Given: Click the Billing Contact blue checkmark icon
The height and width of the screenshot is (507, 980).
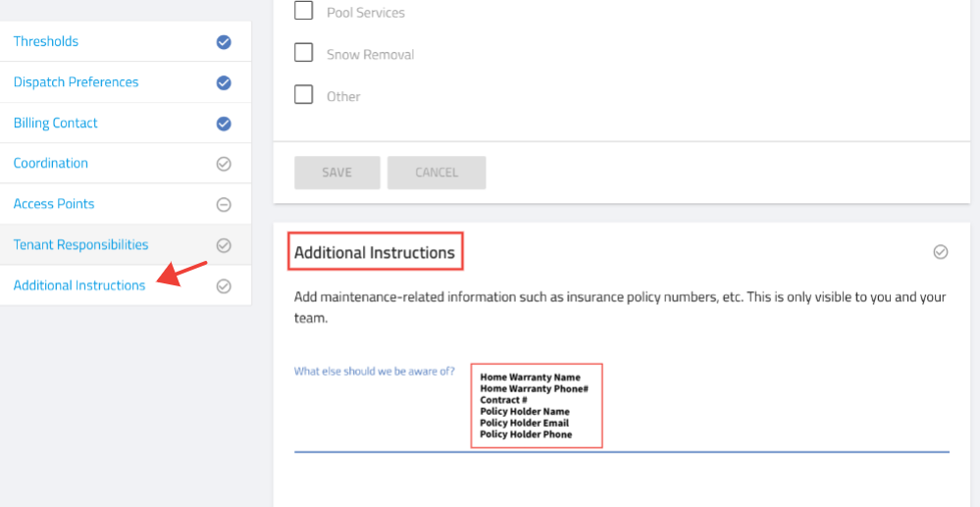Looking at the screenshot, I should [x=224, y=124].
